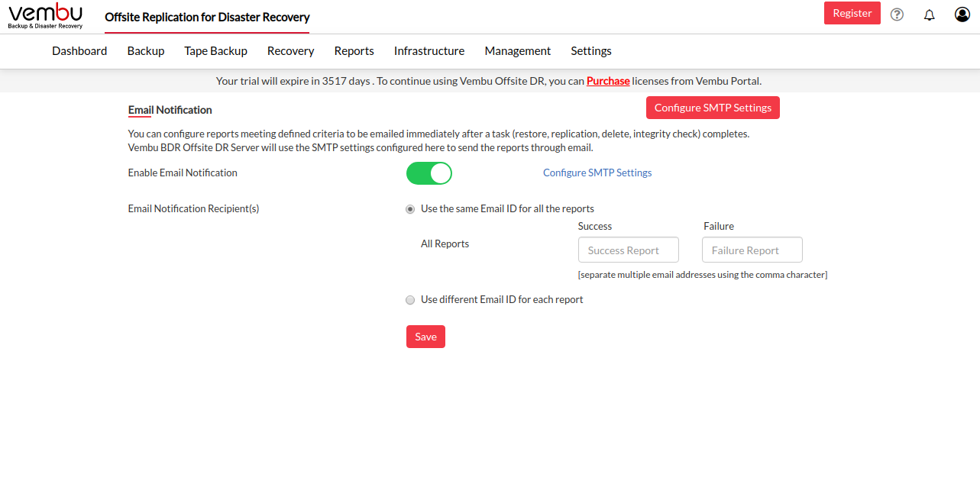Focus the Failure Report email field

tap(752, 250)
